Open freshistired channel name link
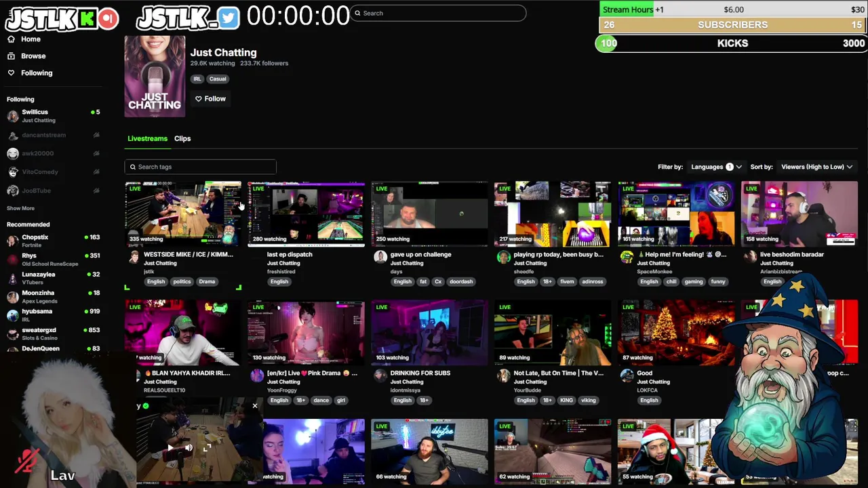The height and width of the screenshot is (488, 868). [281, 272]
